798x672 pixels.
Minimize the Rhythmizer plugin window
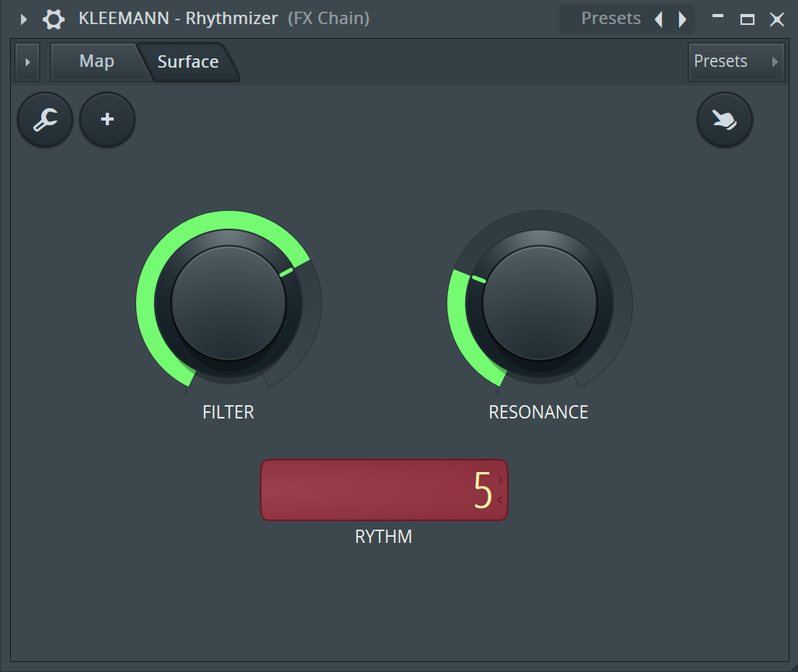(x=718, y=16)
